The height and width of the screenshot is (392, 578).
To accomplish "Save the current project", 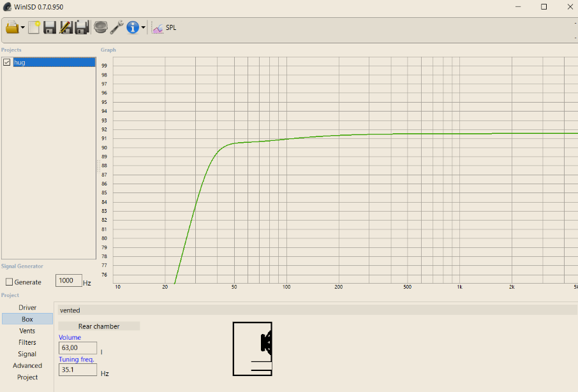I will point(50,27).
